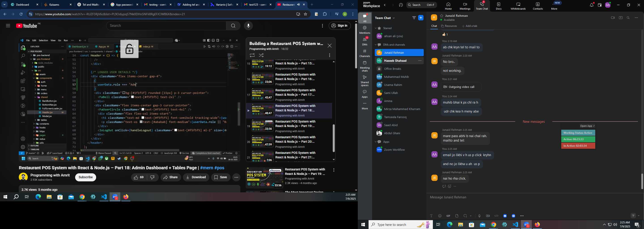644x229 pixels.
Task: Click playlist panel vertical scrollbar
Action: pos(333,138)
